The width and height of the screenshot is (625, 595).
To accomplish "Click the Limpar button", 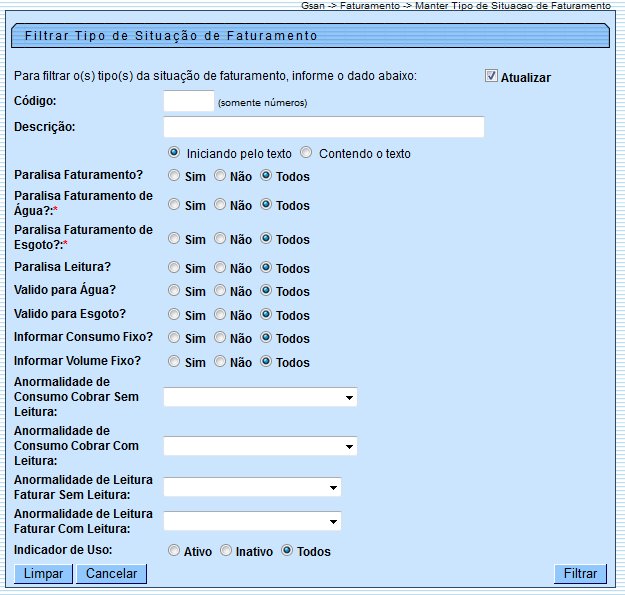I will 43,573.
